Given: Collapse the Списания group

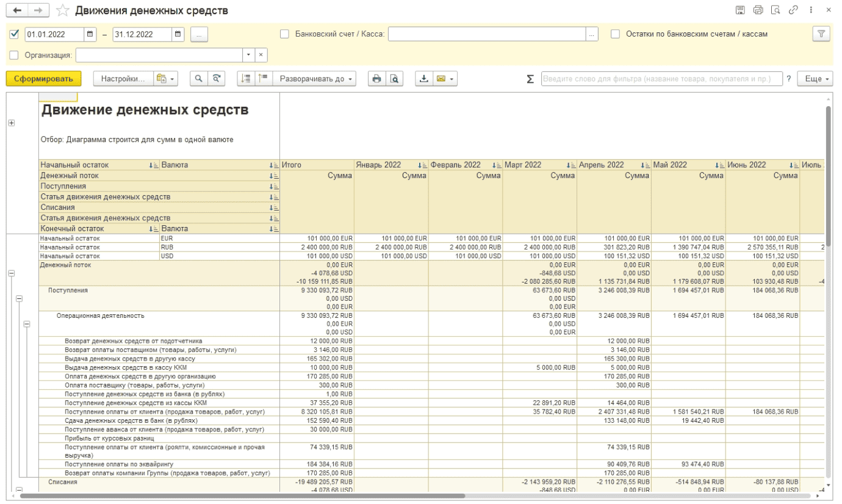Looking at the screenshot, I should click(x=19, y=489).
